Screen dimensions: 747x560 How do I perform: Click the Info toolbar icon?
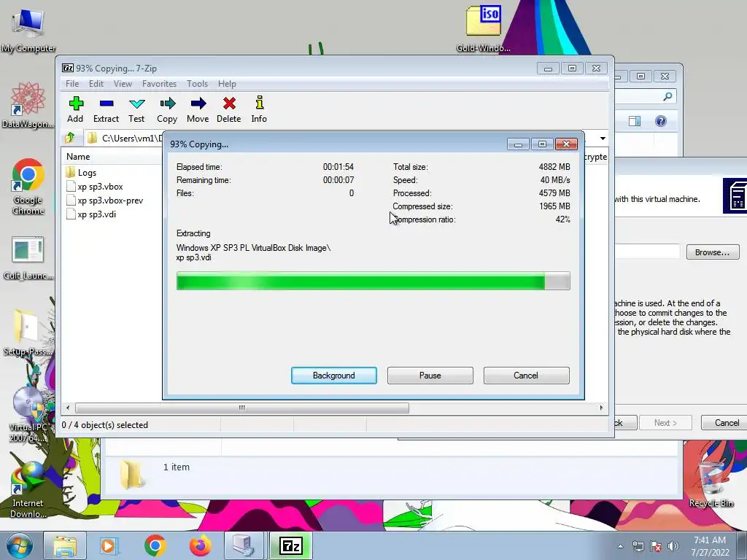tap(259, 109)
